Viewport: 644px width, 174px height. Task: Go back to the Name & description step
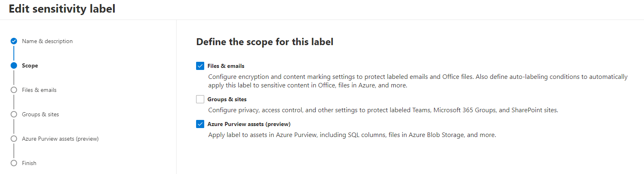coord(47,41)
